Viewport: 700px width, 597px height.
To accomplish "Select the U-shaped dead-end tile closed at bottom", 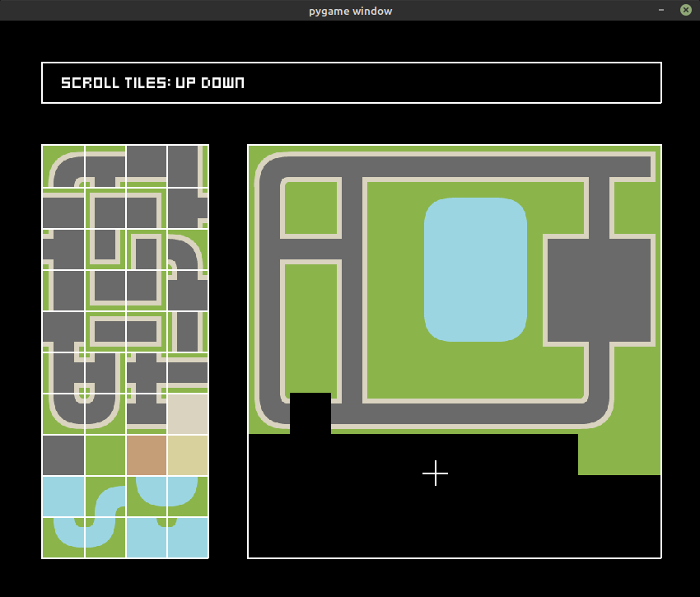I will coord(105,249).
